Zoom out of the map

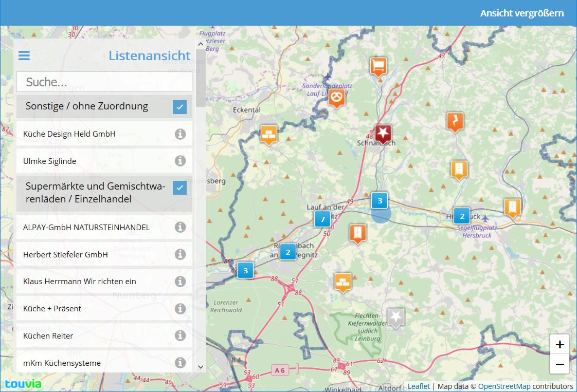560,364
